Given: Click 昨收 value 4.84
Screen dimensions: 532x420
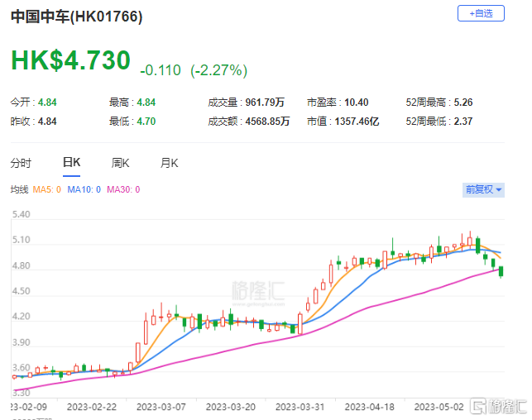Looking at the screenshot, I should (47, 122).
